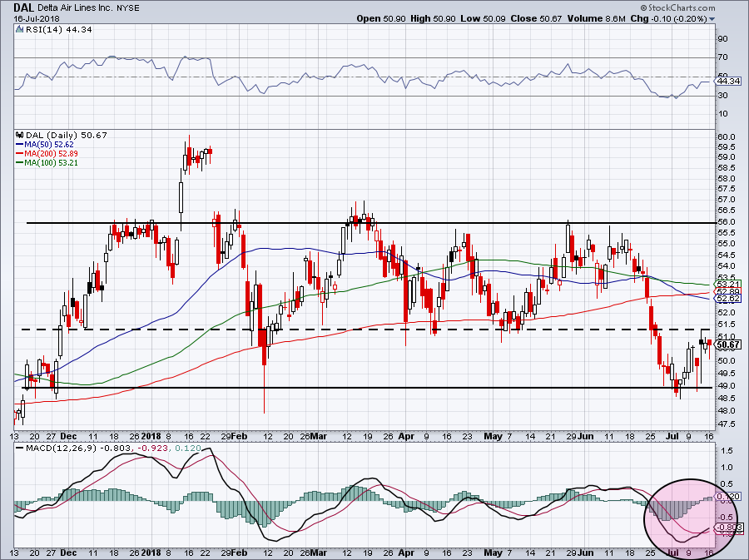Click the 60.0 label on the price axis

pyautogui.click(x=727, y=137)
